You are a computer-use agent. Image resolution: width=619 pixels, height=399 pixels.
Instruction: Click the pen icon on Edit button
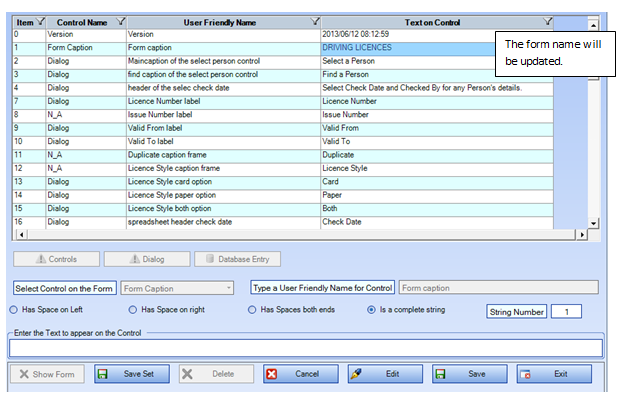(x=356, y=374)
